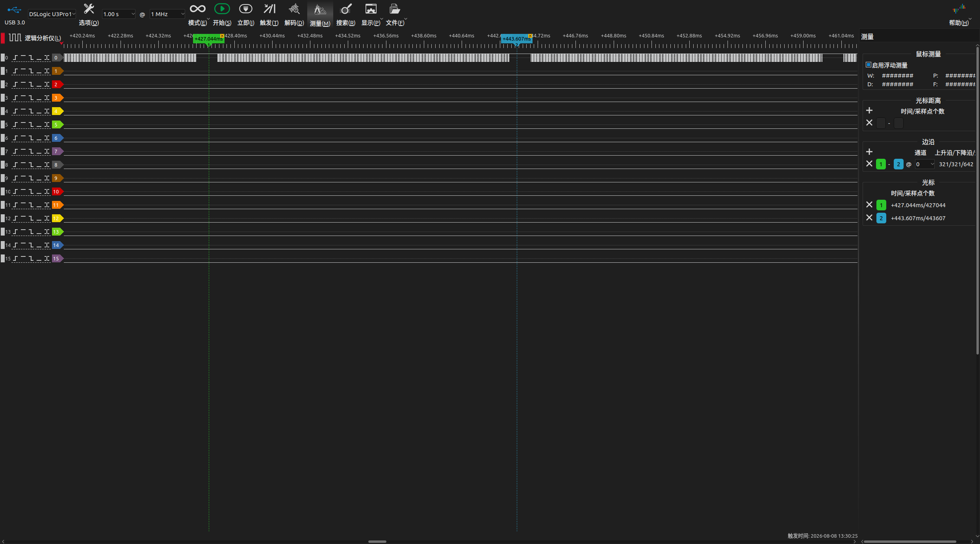Select falling edge trigger for channel 3

[31, 98]
